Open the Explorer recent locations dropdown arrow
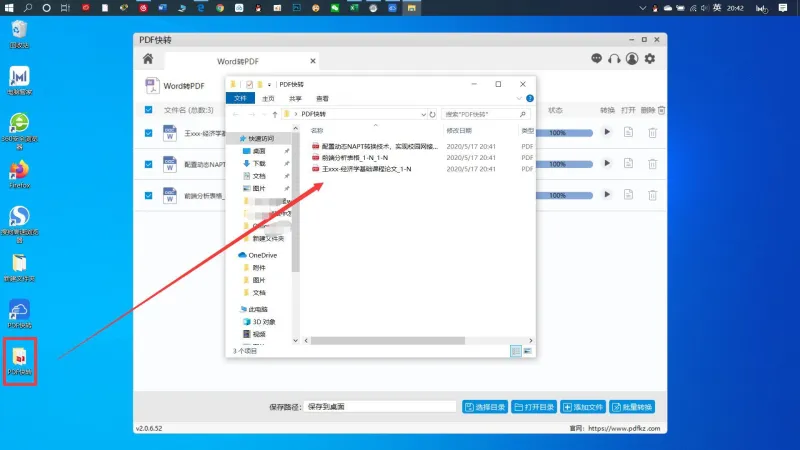The height and width of the screenshot is (450, 800). tap(264, 114)
